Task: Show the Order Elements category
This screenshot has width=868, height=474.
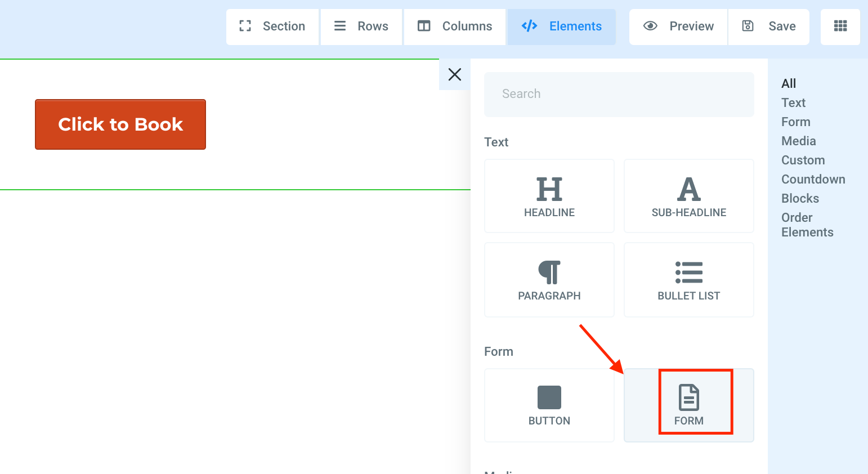Action: pos(807,225)
